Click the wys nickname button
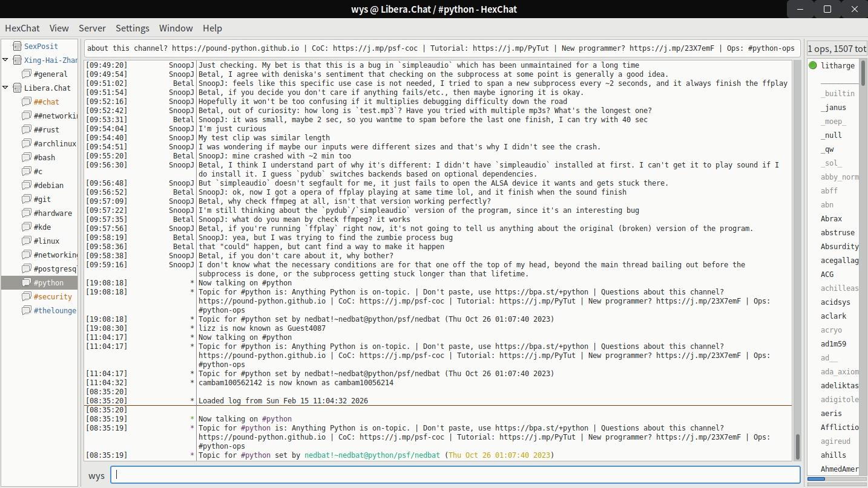The image size is (868, 488). coord(96,475)
